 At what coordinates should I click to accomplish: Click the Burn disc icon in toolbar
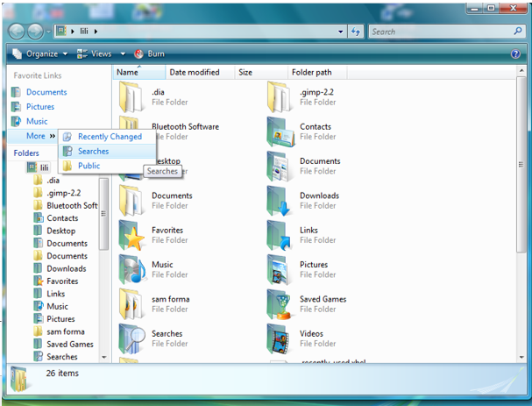click(138, 53)
